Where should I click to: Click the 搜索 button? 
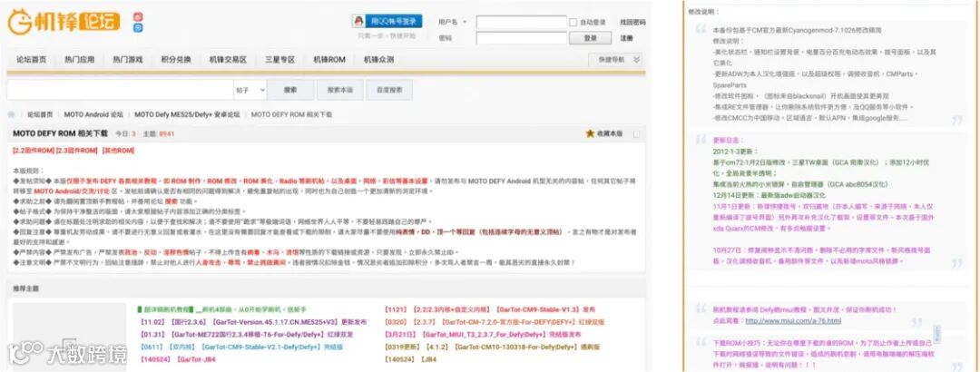coord(290,90)
